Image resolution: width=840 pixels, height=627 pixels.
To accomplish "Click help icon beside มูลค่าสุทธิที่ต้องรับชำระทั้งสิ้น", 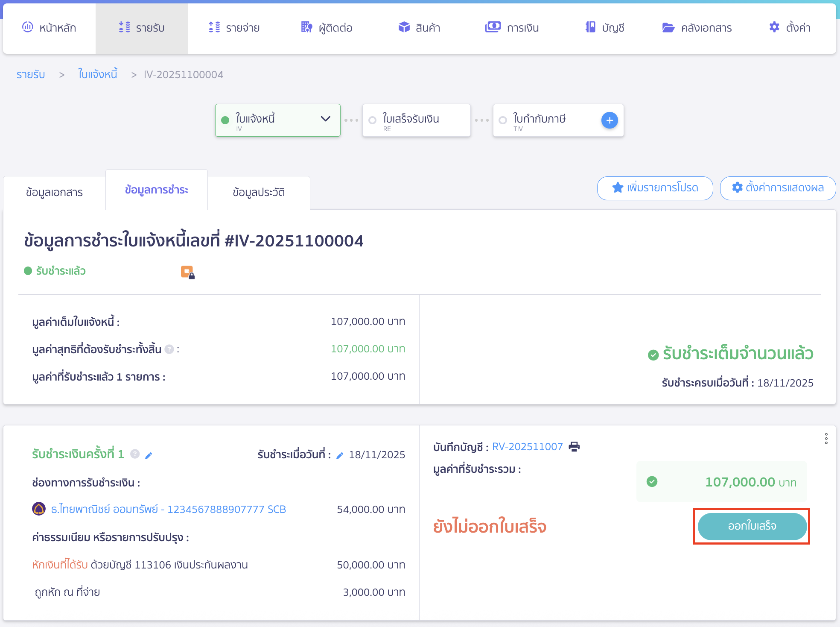I will click(169, 349).
